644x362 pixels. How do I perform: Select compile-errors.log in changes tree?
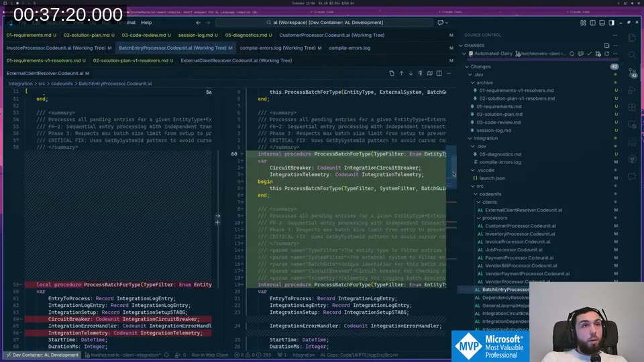point(500,162)
